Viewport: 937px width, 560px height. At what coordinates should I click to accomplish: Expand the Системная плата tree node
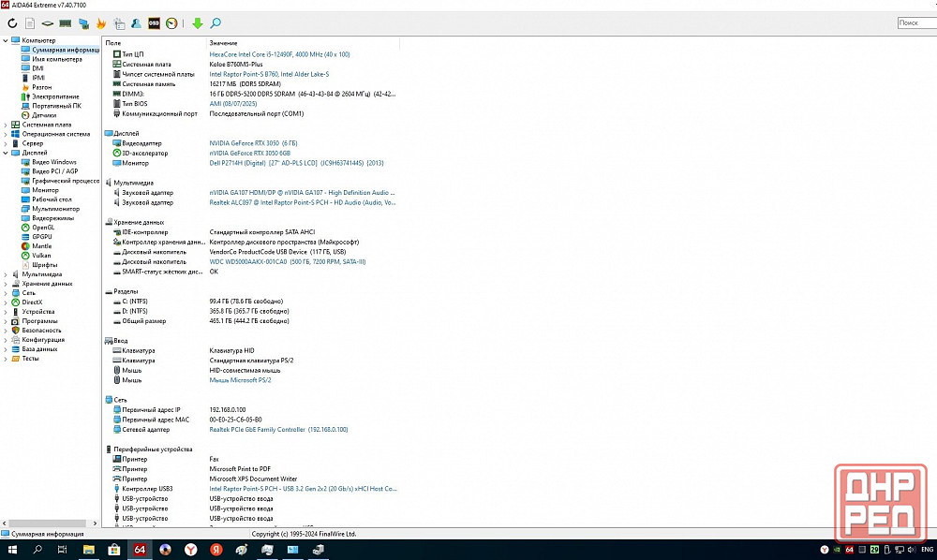6,125
